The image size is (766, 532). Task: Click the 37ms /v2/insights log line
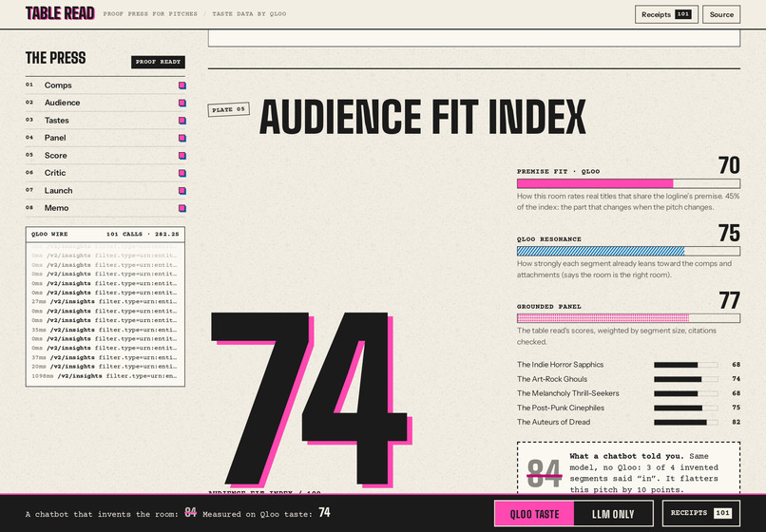[105, 357]
